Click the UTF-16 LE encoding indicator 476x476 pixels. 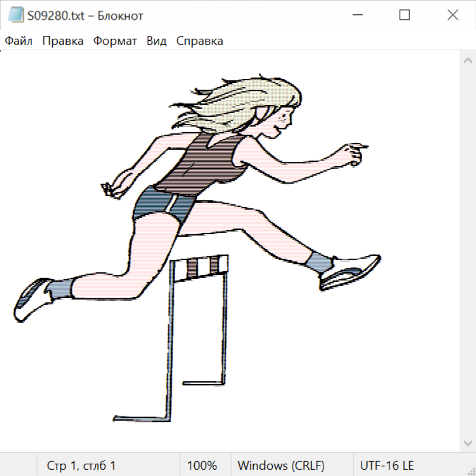point(387,465)
